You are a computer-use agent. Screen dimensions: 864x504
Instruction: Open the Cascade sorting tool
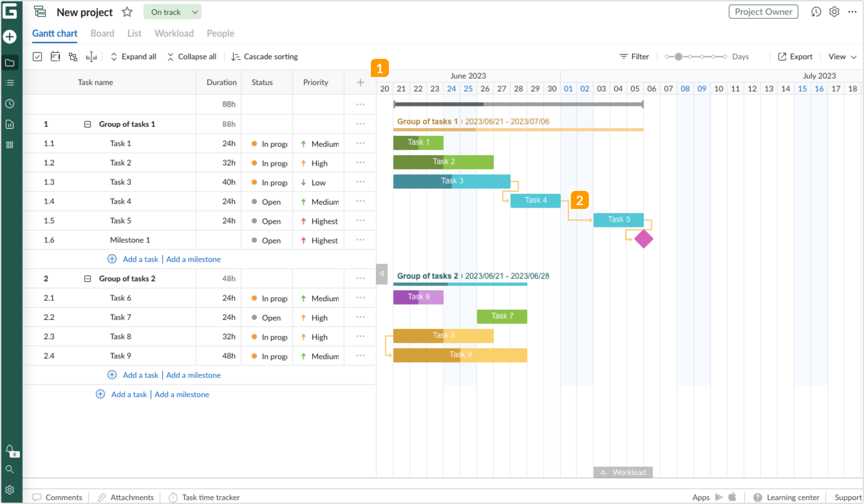265,56
